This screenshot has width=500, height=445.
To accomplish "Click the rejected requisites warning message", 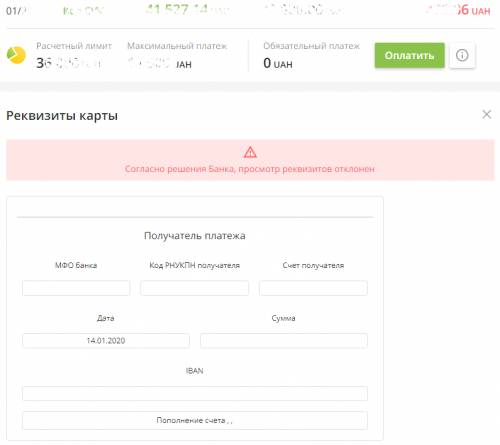I will pos(250,169).
